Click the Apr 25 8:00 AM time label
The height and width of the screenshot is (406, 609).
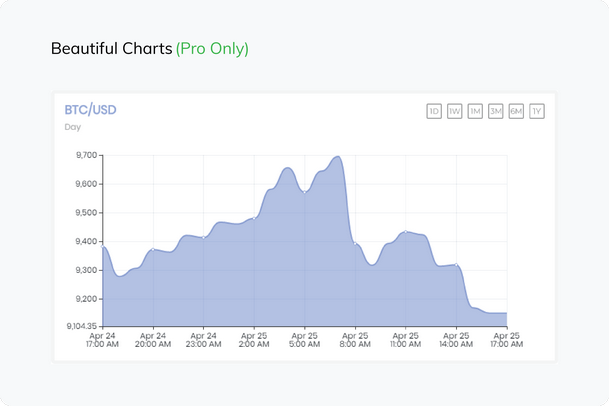click(355, 340)
